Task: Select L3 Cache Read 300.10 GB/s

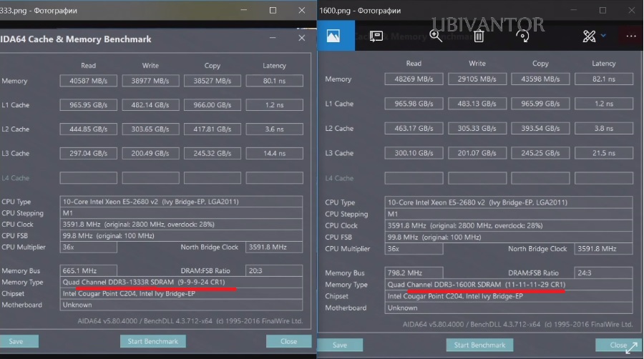Action: (414, 153)
